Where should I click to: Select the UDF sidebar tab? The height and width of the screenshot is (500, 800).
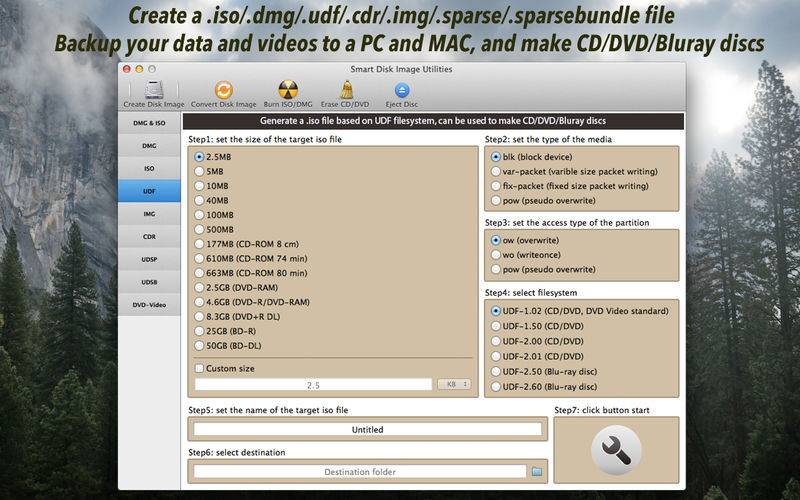click(x=149, y=191)
